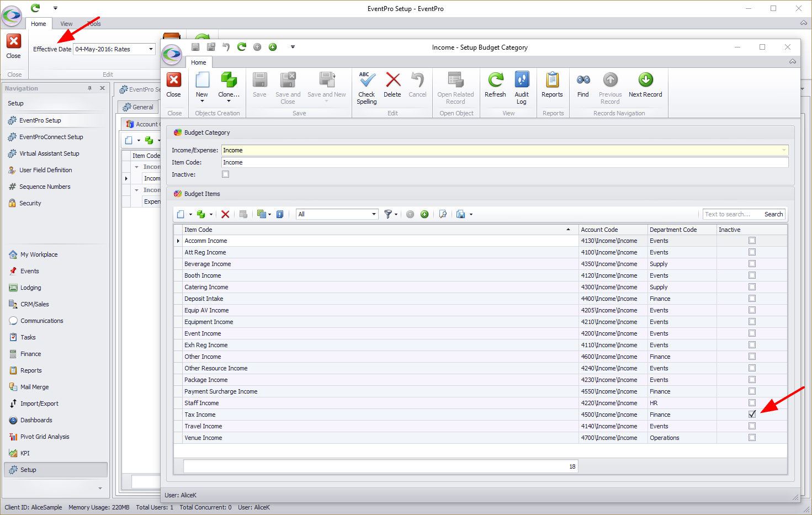Click the Text to search field
Viewport: 812px width, 515px height.
click(x=732, y=214)
